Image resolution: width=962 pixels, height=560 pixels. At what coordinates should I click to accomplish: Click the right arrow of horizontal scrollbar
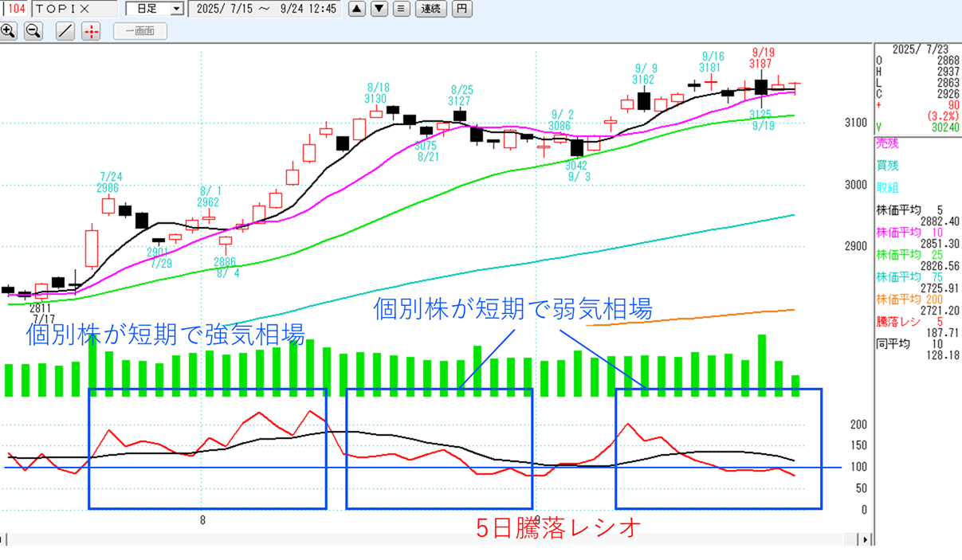click(x=864, y=539)
